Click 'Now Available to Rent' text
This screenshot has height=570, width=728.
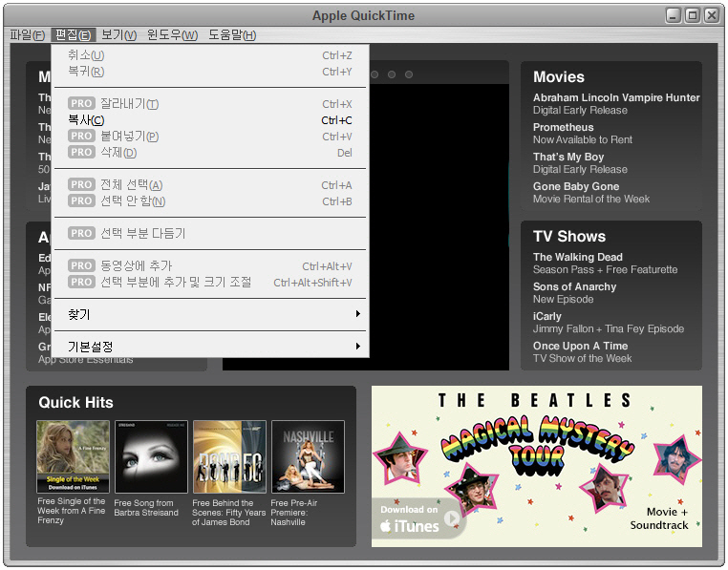click(582, 139)
